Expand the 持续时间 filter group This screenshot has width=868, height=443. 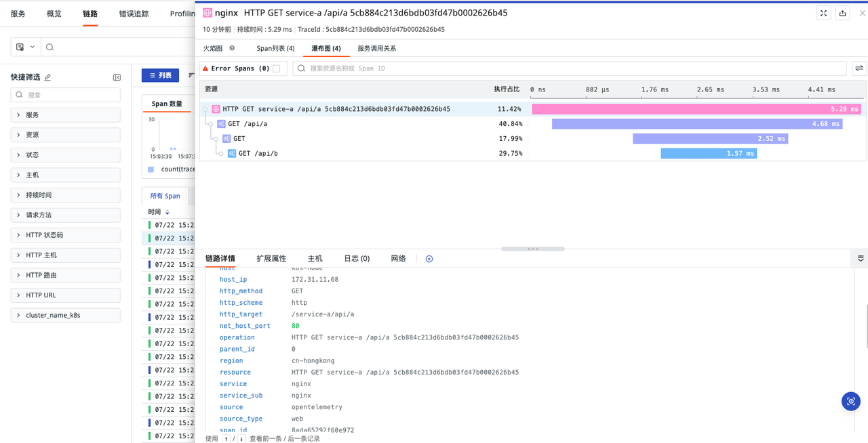click(66, 195)
